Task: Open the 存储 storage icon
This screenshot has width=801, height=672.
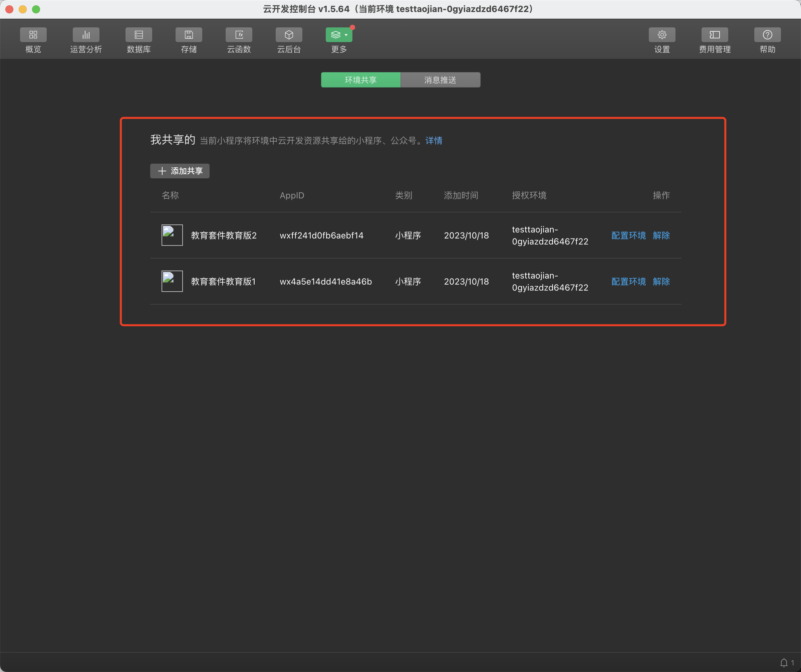Action: point(189,35)
